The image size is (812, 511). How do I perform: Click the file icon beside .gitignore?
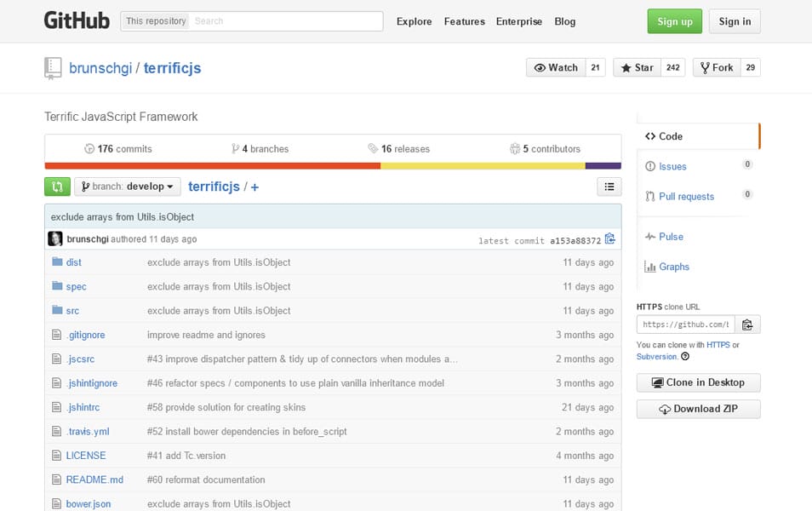(56, 335)
